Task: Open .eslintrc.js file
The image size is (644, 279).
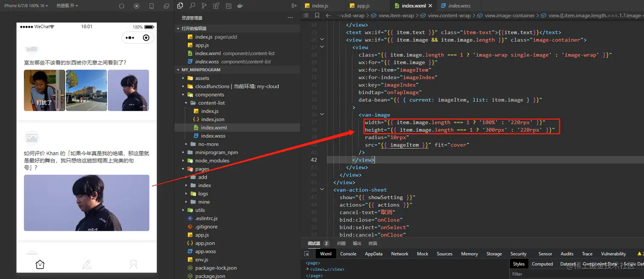Action: 206,218
